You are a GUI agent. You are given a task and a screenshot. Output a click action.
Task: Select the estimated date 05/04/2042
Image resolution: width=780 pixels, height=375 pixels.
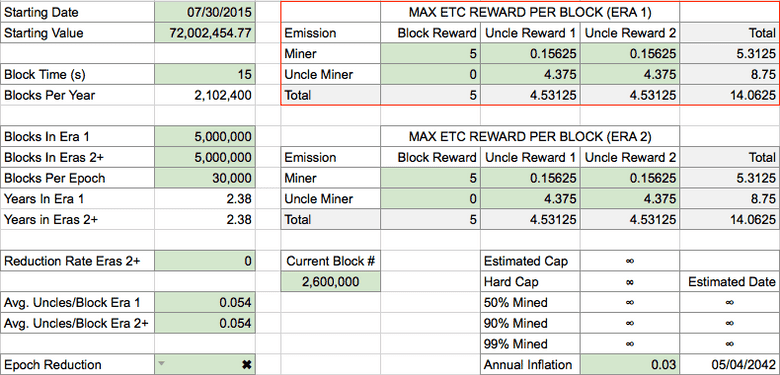[729, 365]
